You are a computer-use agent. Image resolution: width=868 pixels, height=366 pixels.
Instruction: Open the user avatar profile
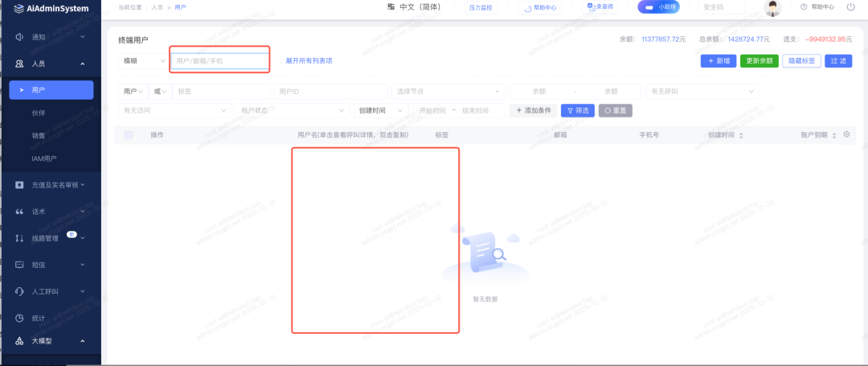tap(773, 8)
